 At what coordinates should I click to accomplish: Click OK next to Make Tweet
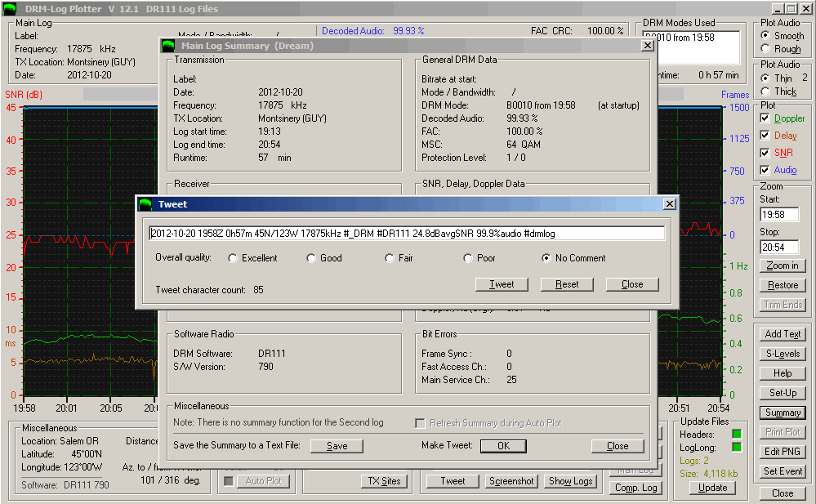click(503, 446)
